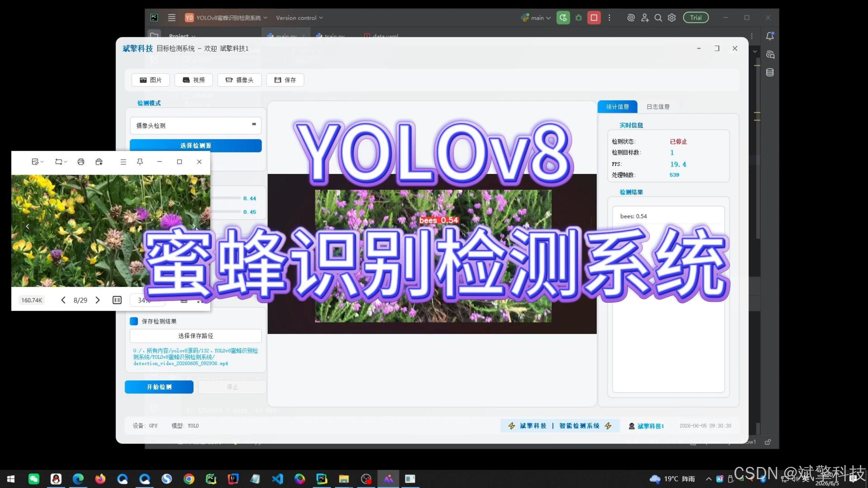Go to next image in viewer footer
Viewport: 868px width, 488px height.
point(98,300)
